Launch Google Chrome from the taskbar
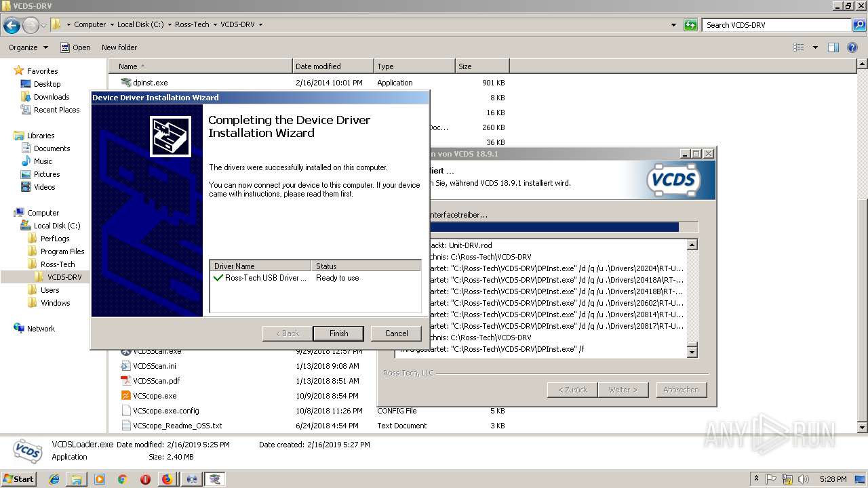 point(122,479)
